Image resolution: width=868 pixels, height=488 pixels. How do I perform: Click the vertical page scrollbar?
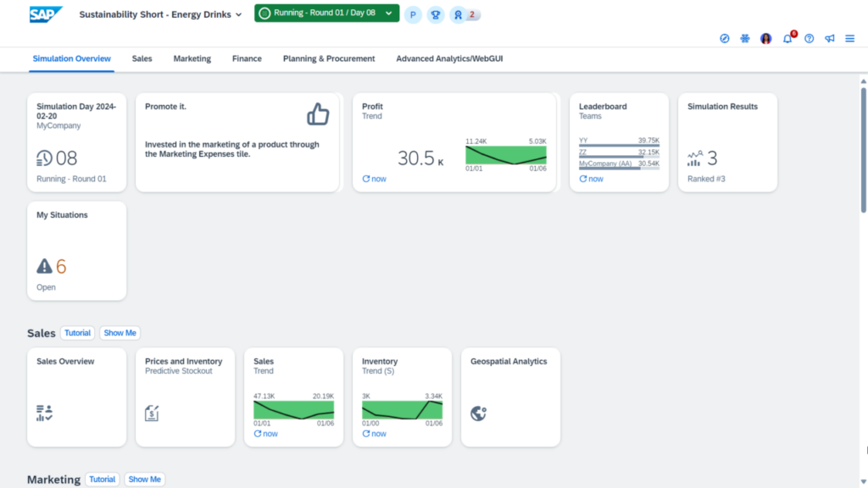tap(864, 149)
